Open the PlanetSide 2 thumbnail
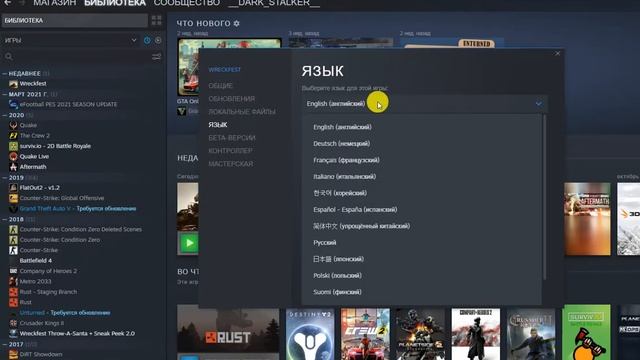Screen dimensions: 640x360 (420, 334)
